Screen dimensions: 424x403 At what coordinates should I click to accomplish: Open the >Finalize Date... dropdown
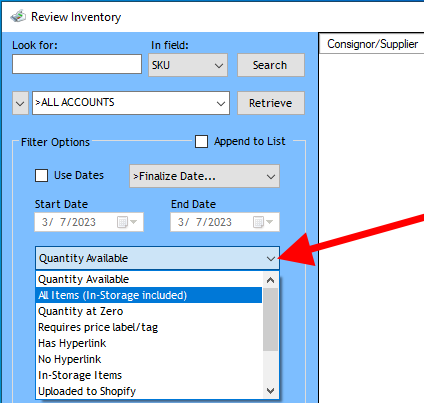tap(204, 176)
